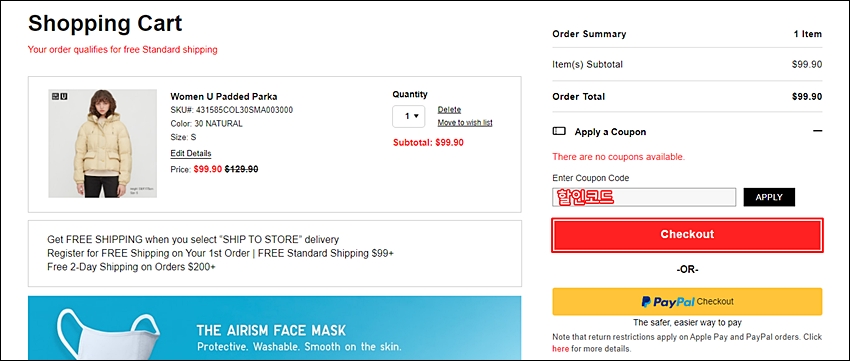Click the parka product thumbnail
This screenshot has width=850, height=361.
pyautogui.click(x=102, y=143)
